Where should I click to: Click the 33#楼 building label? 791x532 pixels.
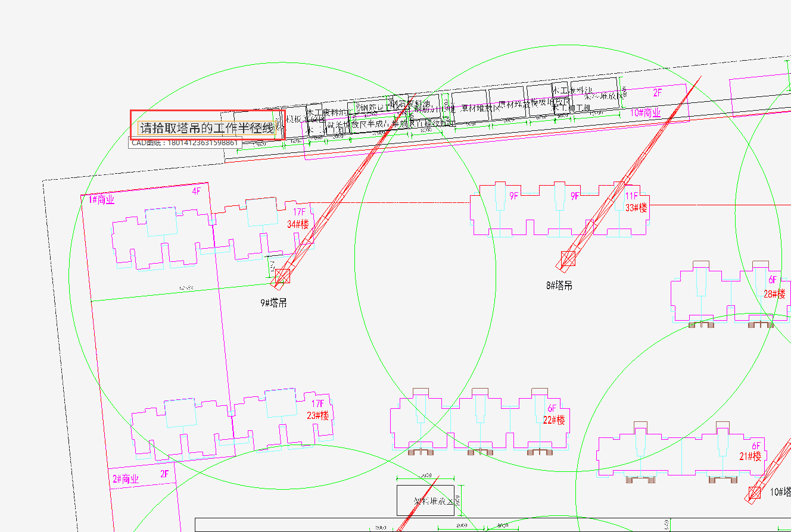(636, 208)
